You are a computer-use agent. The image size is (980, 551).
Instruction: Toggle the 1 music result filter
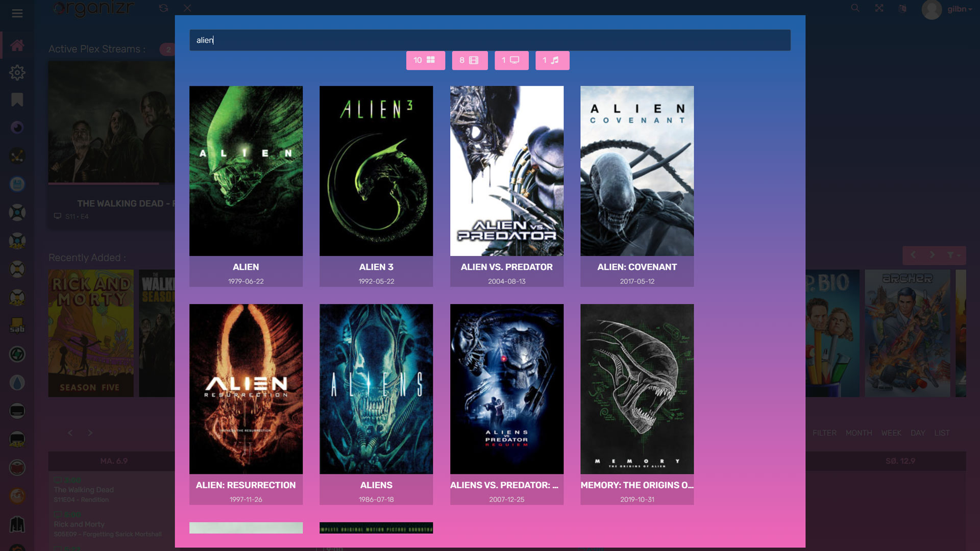point(552,60)
